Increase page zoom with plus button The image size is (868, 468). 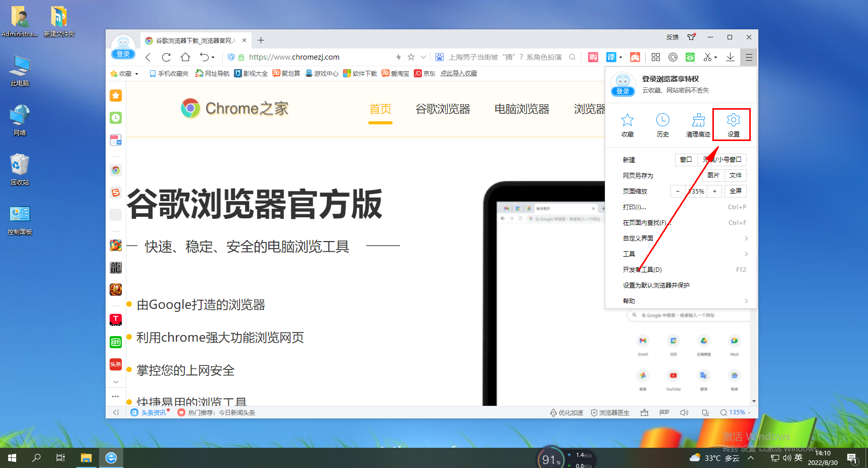[714, 191]
